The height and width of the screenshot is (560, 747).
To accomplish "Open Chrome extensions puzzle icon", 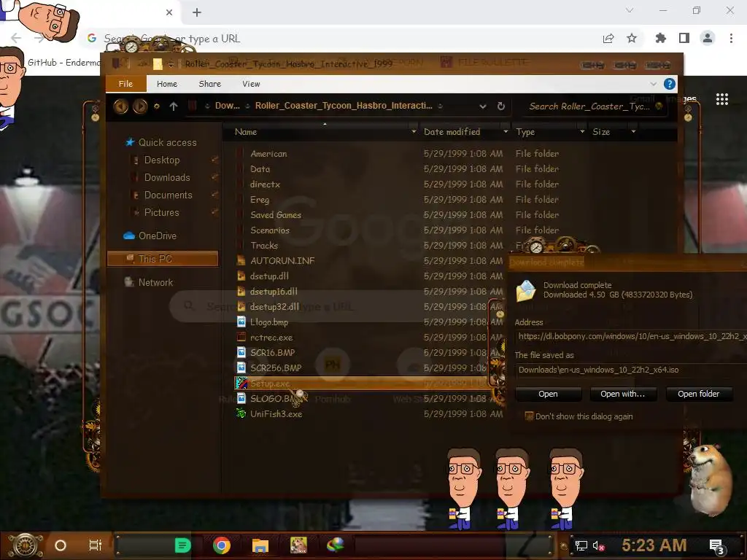I will (x=660, y=38).
